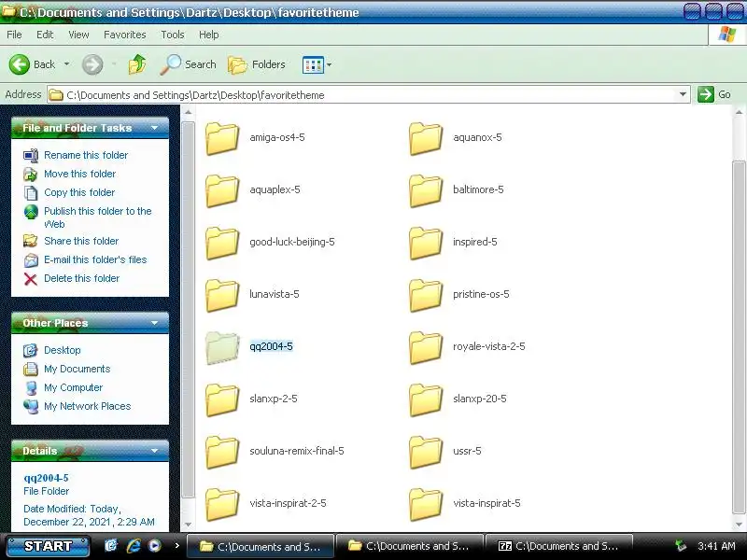Select the slanxp-20-5 folder icon

click(x=426, y=400)
